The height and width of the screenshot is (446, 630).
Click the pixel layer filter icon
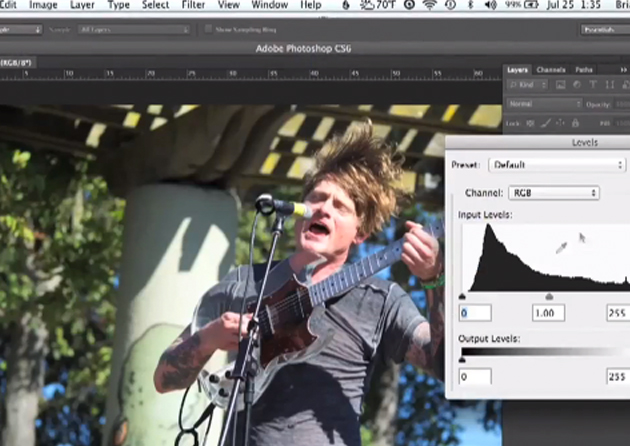pos(561,86)
